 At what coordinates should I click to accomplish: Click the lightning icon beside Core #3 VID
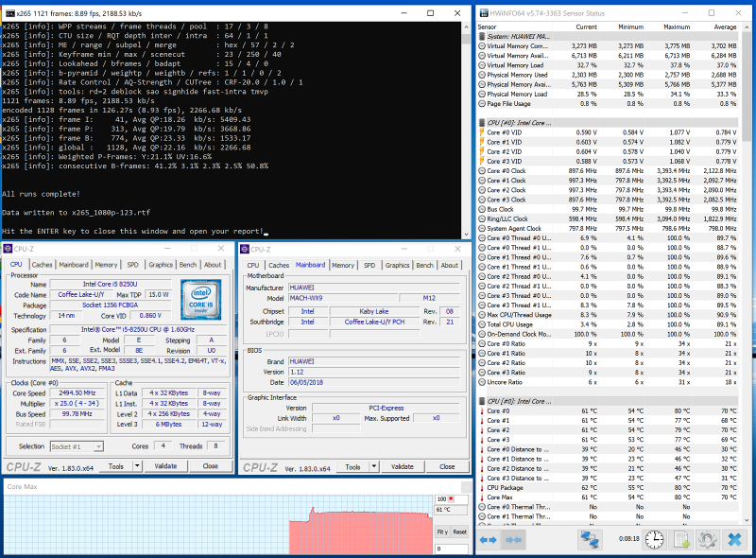coord(482,161)
